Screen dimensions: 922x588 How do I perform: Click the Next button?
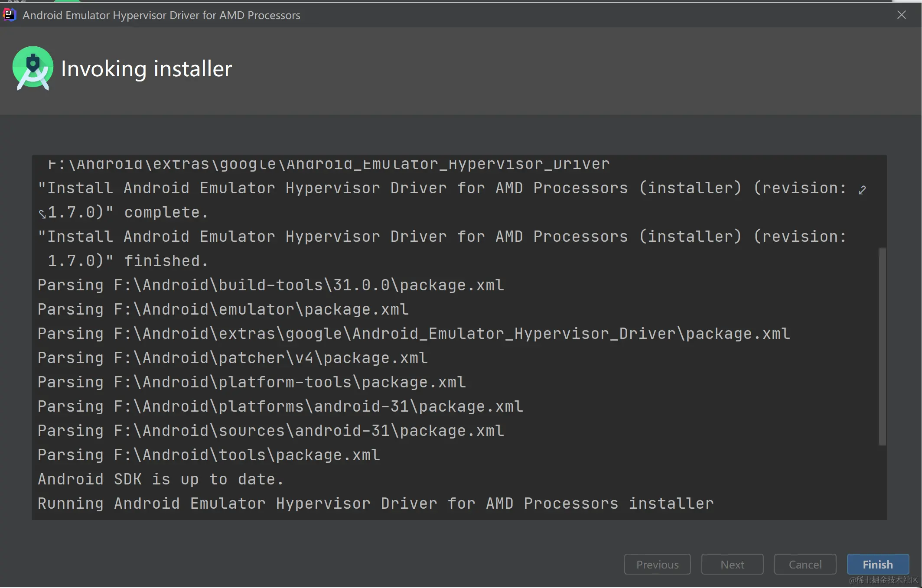[732, 564]
